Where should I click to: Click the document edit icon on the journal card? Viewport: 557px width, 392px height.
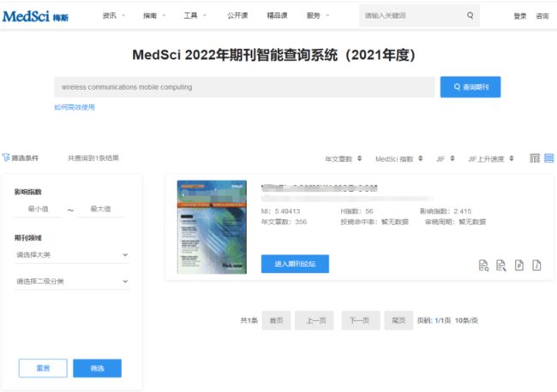coord(501,265)
